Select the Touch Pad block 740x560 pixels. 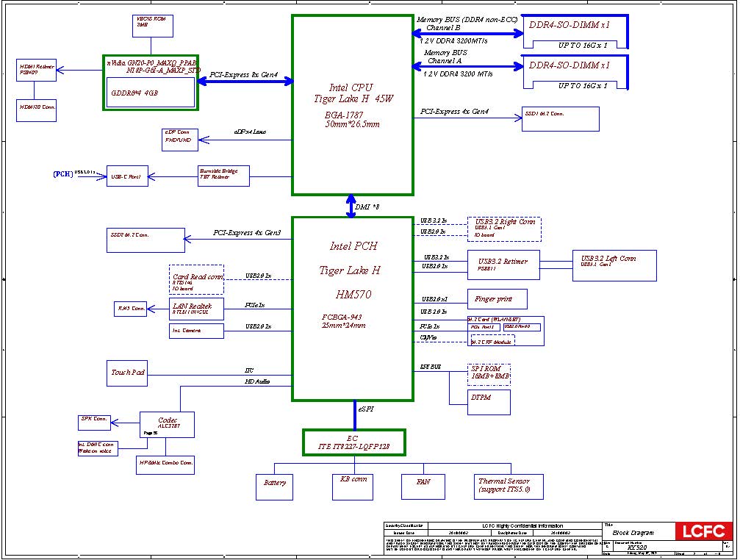[x=129, y=373]
